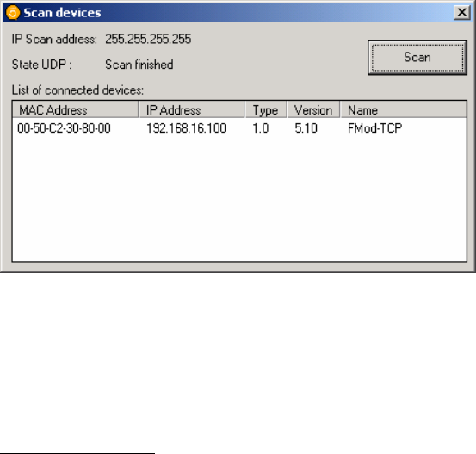Click the Name column header
The width and height of the screenshot is (476, 454).
pyautogui.click(x=404, y=109)
